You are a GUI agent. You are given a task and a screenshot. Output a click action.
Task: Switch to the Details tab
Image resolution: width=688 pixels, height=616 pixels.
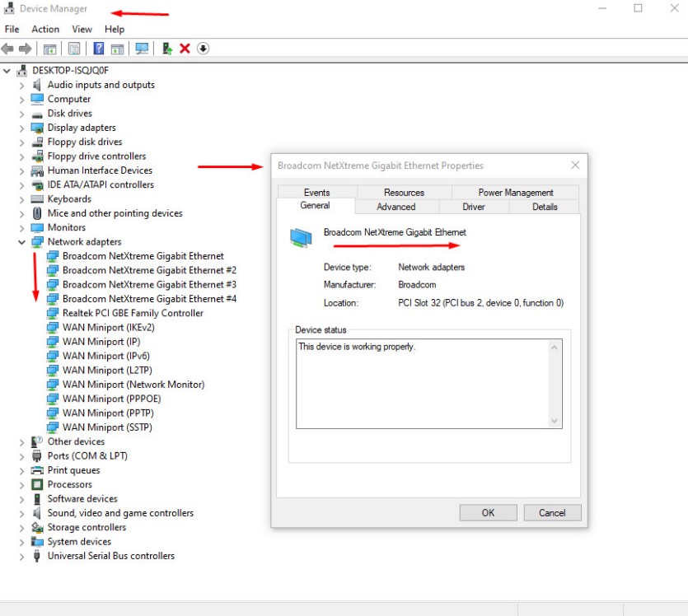(x=545, y=207)
